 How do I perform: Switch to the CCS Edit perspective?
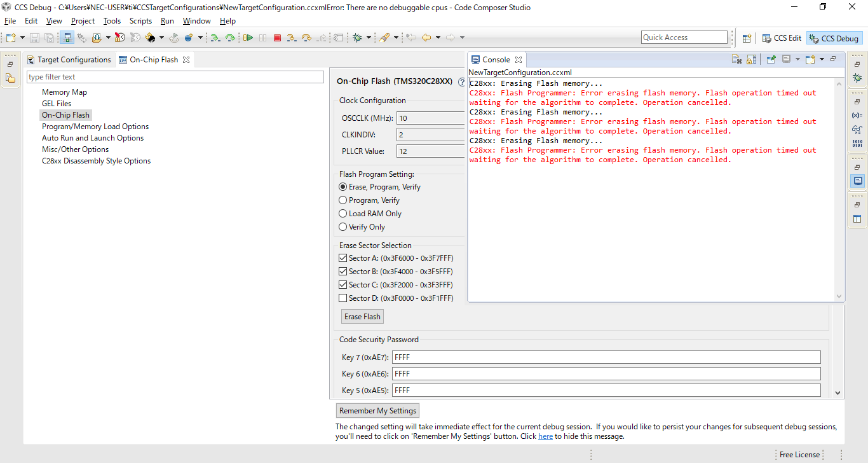tap(782, 38)
